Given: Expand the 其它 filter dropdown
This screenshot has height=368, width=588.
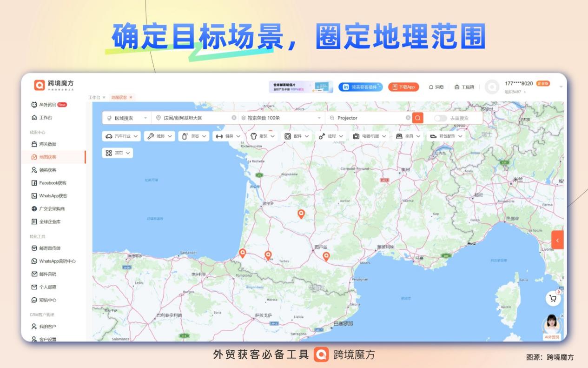Looking at the screenshot, I should 118,152.
